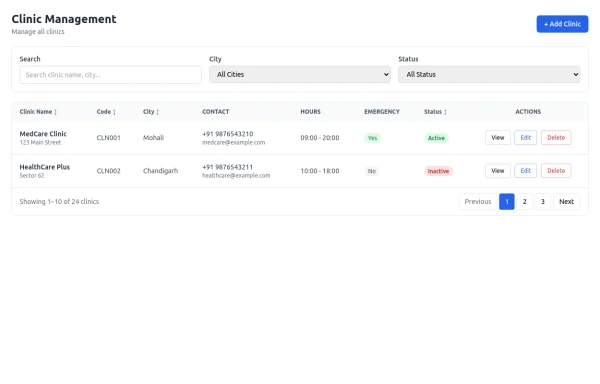
Task: Click the Active status badge
Action: tap(436, 138)
